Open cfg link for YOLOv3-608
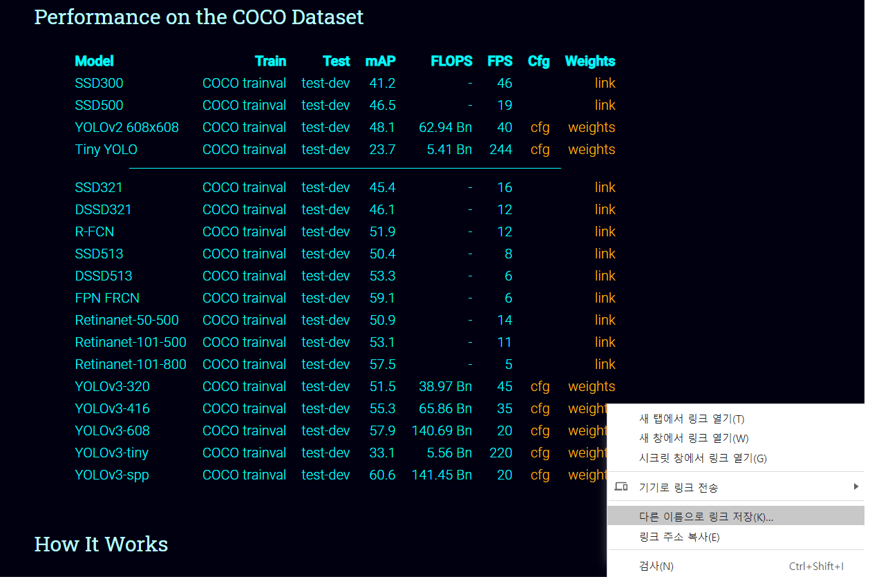Image resolution: width=870 pixels, height=588 pixels. [x=540, y=430]
